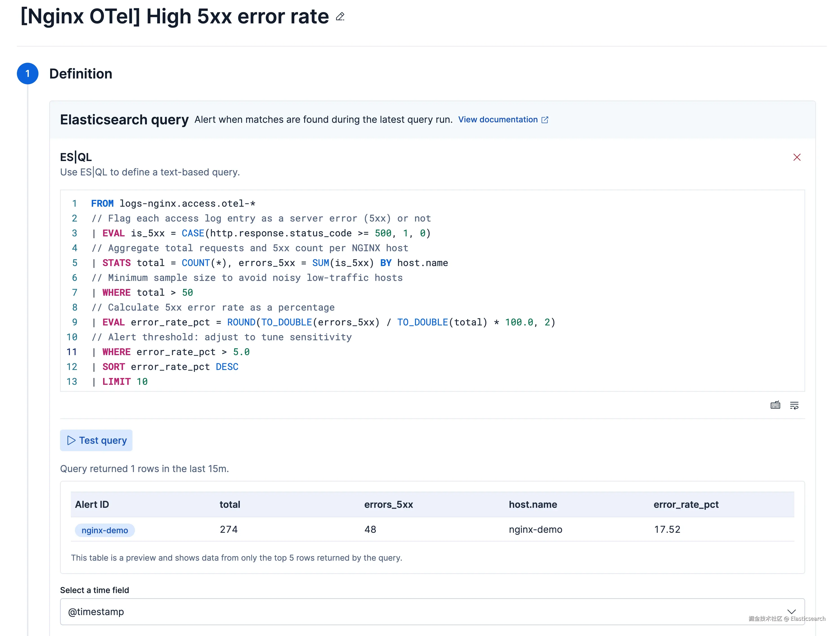The image size is (840, 636).
Task: Click the Flag each access log entry comment
Action: pyautogui.click(x=261, y=218)
